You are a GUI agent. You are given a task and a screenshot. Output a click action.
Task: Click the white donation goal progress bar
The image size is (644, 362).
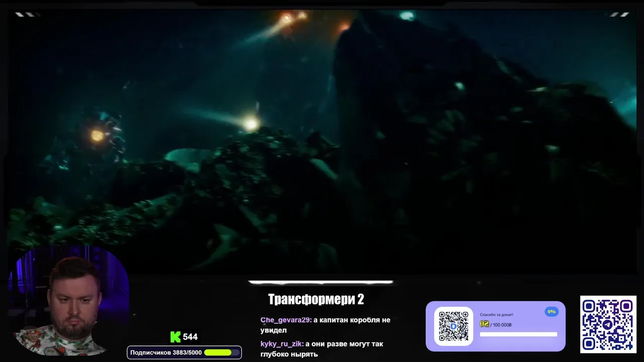(x=518, y=334)
